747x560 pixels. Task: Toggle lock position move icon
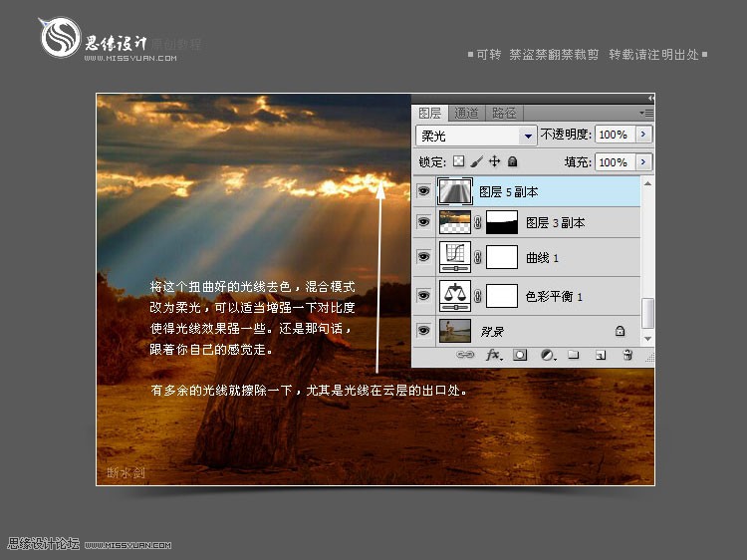[494, 161]
